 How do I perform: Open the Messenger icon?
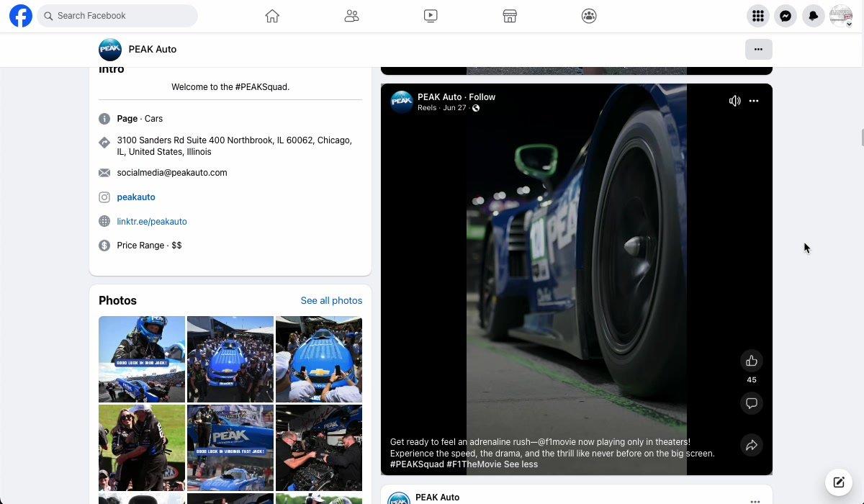click(786, 16)
